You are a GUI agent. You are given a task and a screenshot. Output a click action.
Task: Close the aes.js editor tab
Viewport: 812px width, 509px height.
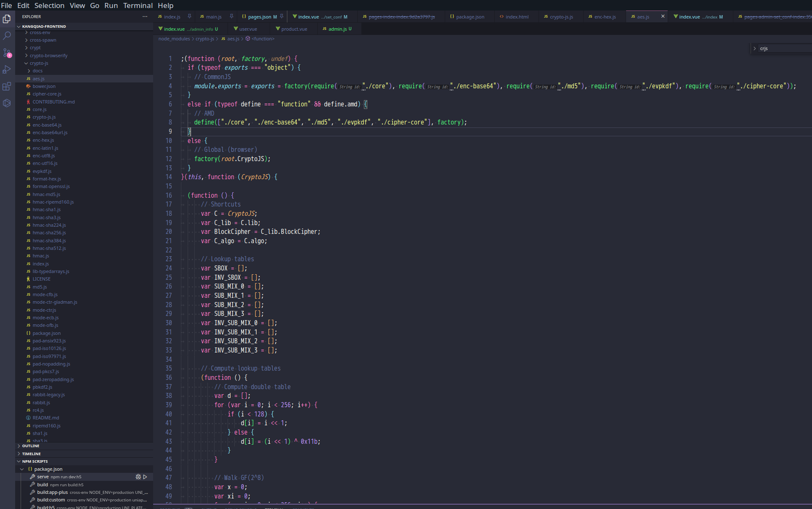pyautogui.click(x=663, y=16)
